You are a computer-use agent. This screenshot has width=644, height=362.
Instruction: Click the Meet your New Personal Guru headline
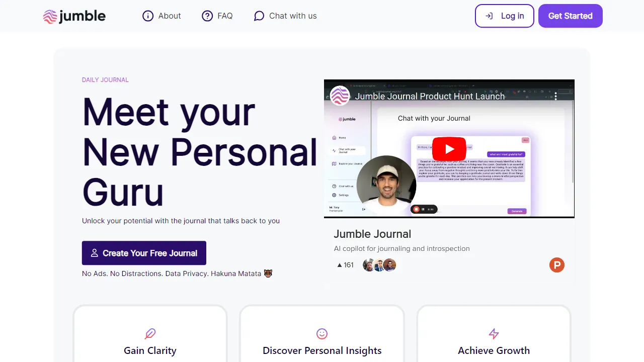pos(200,151)
